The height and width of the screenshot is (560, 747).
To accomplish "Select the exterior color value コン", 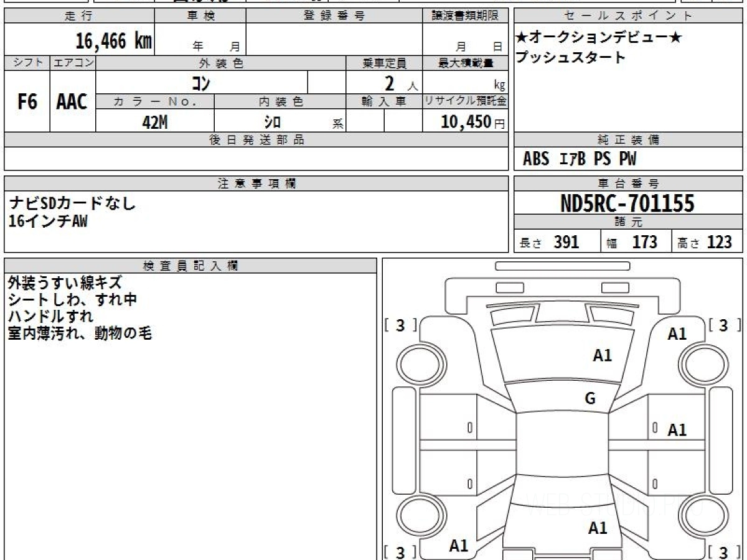I will coord(200,82).
